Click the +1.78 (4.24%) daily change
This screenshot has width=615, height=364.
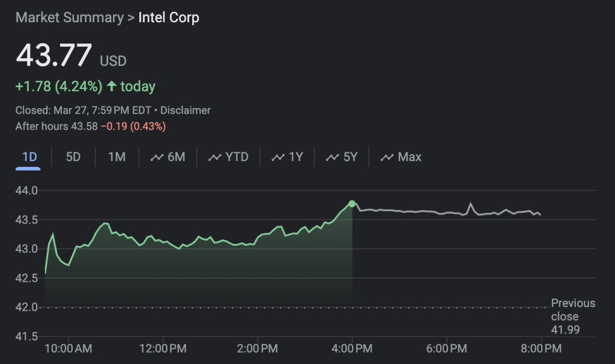(59, 86)
